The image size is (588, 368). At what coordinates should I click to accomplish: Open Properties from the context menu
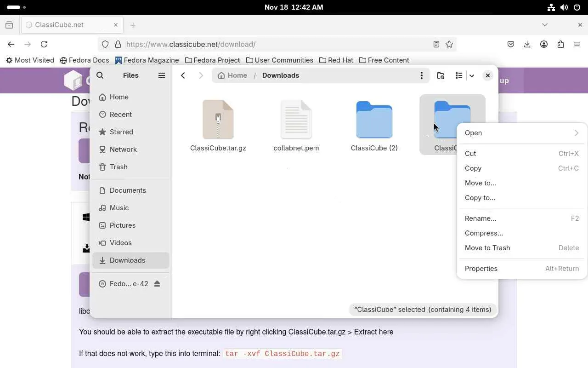(x=522, y=269)
